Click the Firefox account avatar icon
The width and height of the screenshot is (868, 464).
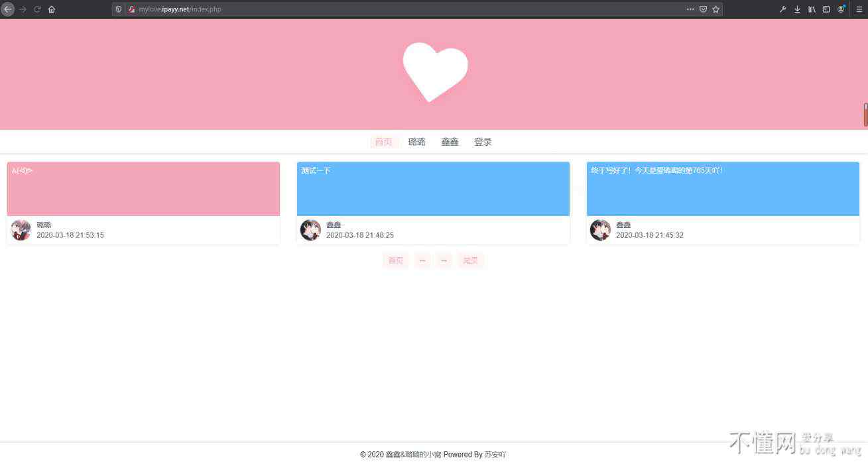[x=841, y=9]
